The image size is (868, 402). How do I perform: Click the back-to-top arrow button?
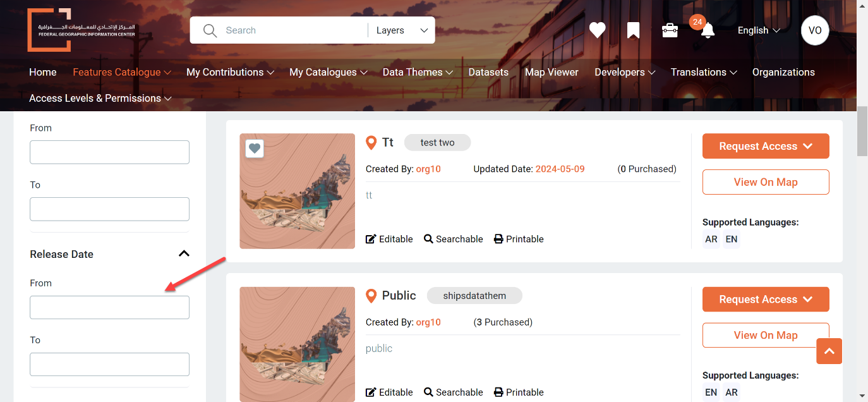(x=829, y=351)
